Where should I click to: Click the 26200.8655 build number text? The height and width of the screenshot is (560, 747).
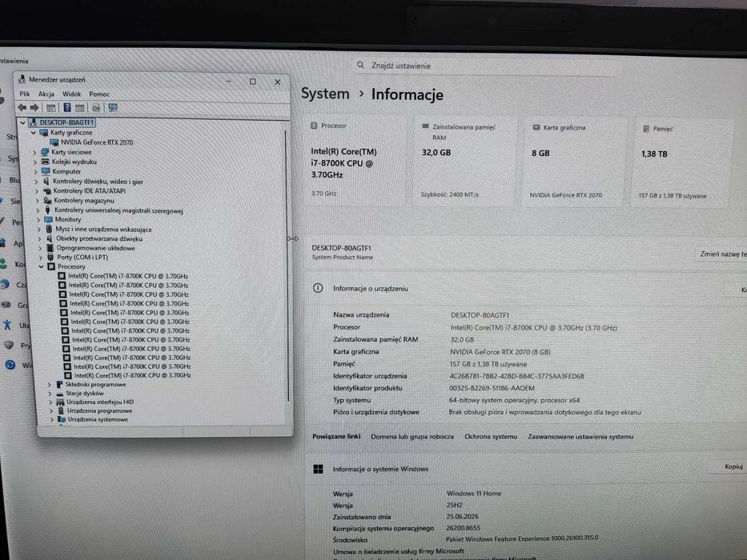pyautogui.click(x=463, y=528)
